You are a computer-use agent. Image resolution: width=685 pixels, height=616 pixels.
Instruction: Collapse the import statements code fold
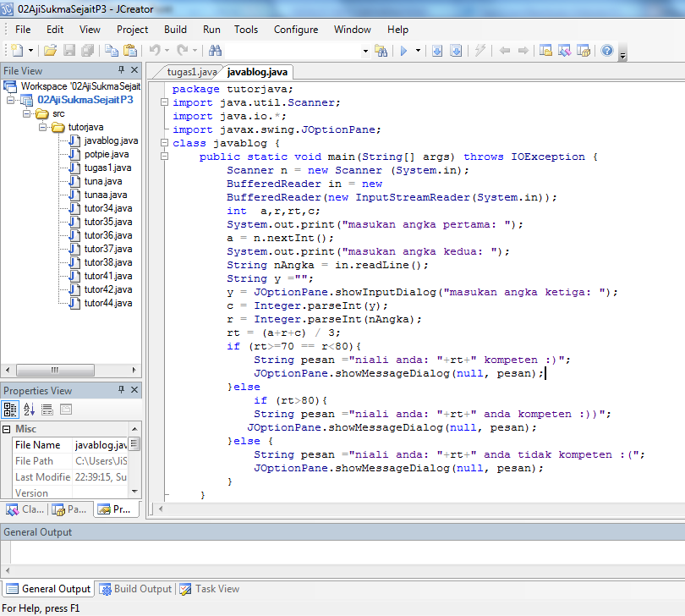point(164,102)
